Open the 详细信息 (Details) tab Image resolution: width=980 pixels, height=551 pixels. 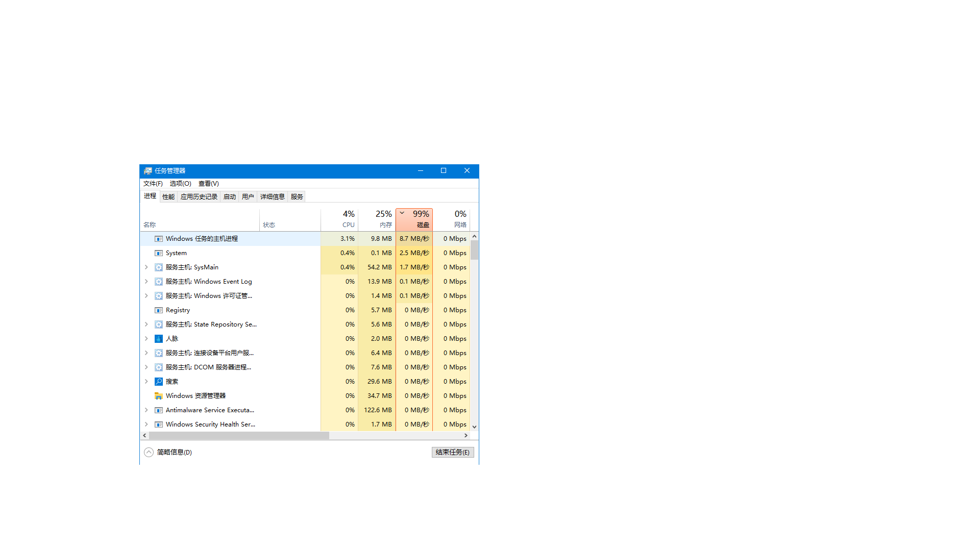point(272,197)
